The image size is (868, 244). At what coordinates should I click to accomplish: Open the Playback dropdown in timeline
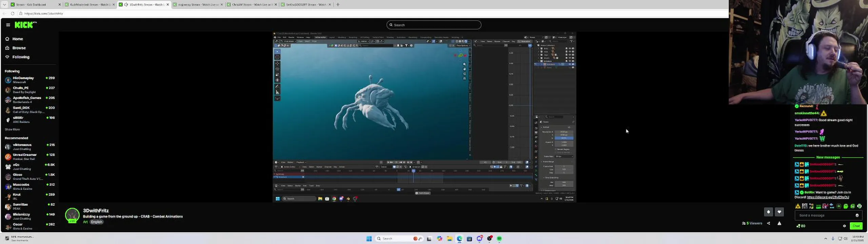(x=301, y=162)
